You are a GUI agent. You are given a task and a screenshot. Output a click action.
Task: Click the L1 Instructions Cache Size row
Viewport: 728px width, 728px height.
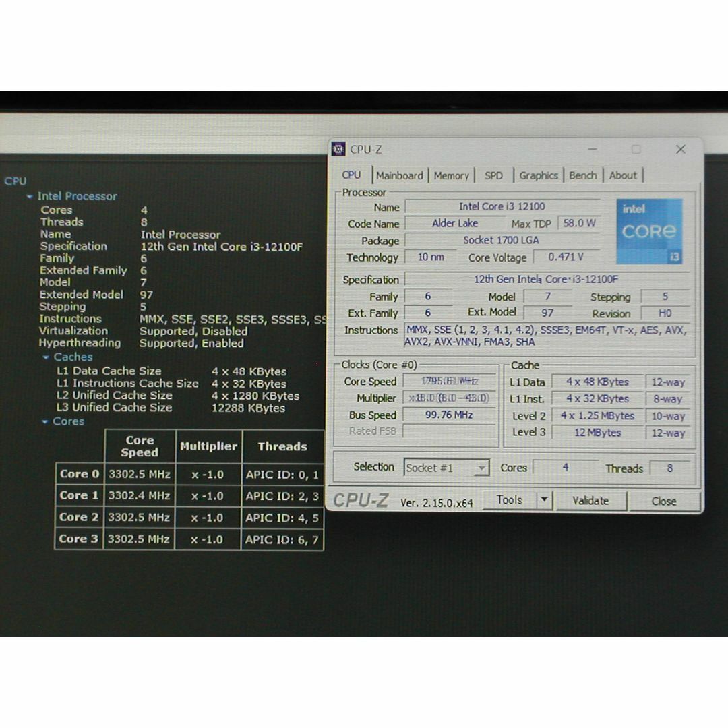(171, 384)
